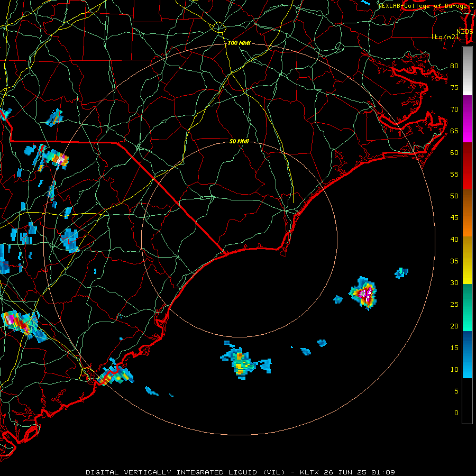Viewport: 476px width, 476px height.
Task: Pick the white-gray band on the color scale
Action: pyautogui.click(x=467, y=71)
